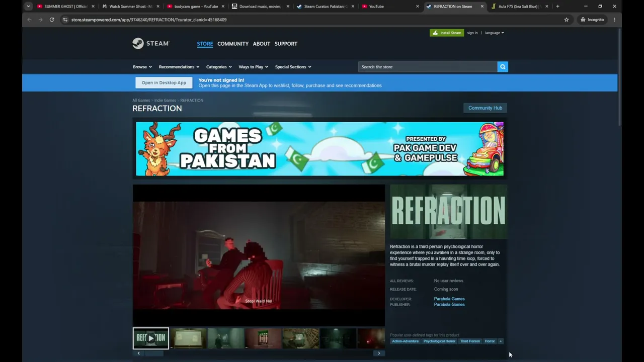This screenshot has width=644, height=362.
Task: Close the REFRACTION on Steam tab
Action: (482, 7)
